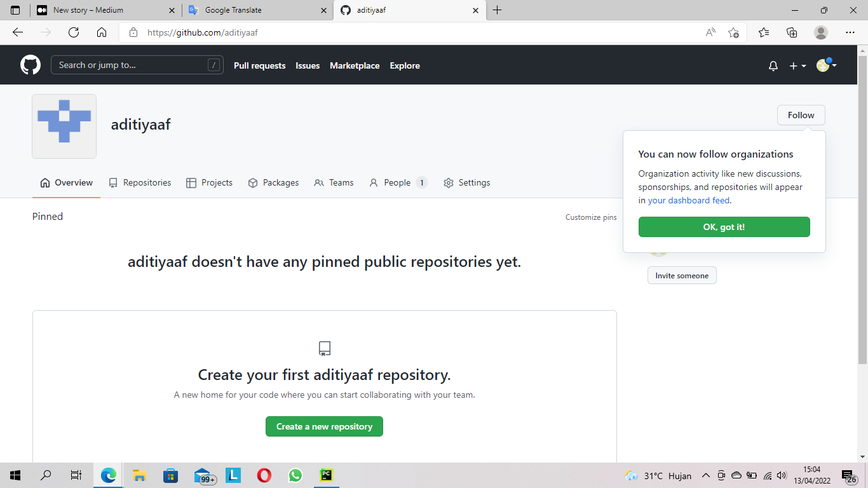Open the create new plus dropdown
Viewport: 868px width, 488px height.
pyautogui.click(x=797, y=65)
